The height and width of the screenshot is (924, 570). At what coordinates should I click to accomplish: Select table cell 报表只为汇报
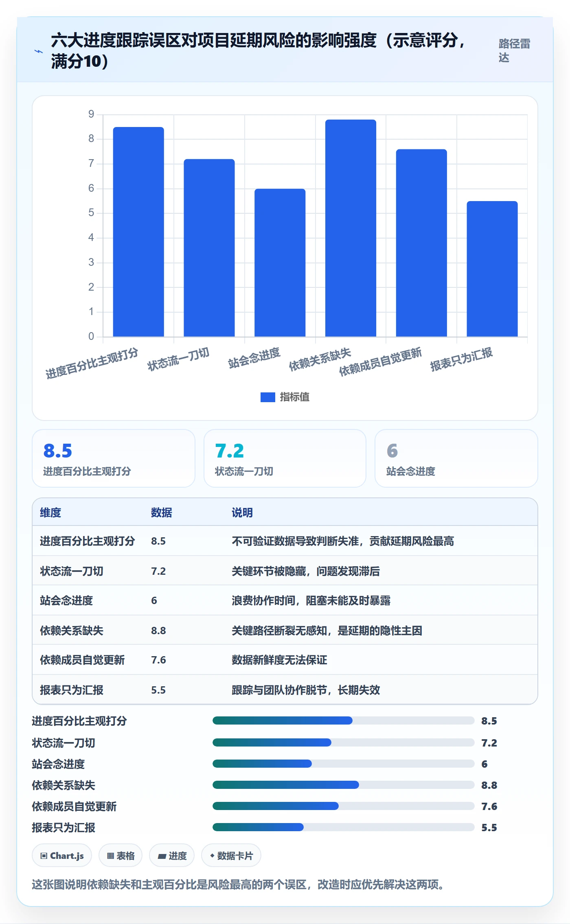point(72,690)
